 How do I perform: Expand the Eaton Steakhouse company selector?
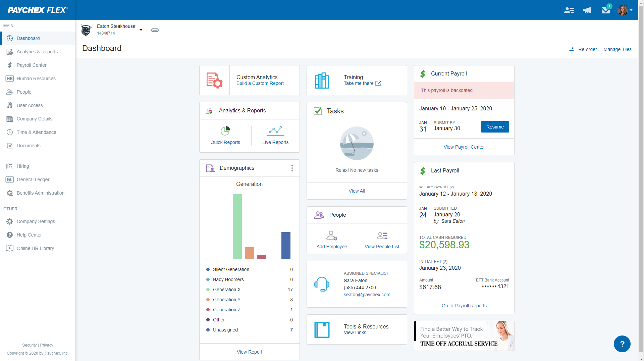141,30
